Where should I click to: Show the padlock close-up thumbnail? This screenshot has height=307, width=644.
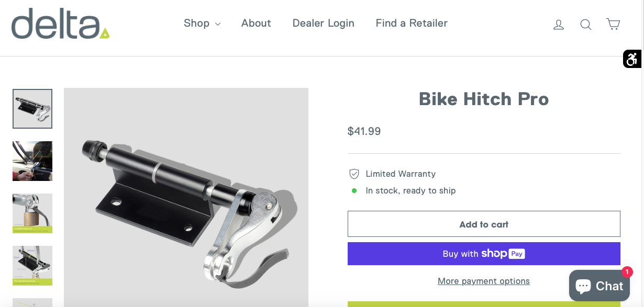point(32,213)
